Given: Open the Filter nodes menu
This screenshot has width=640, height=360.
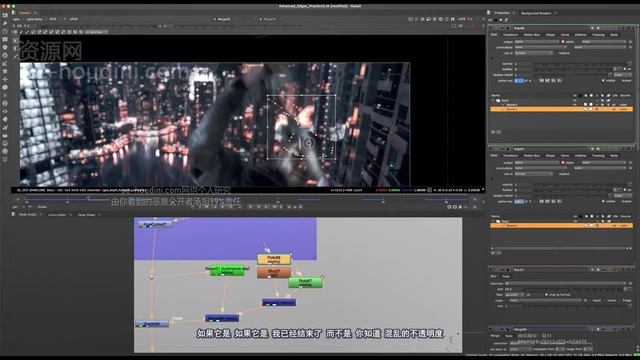Looking at the screenshot, I should 5,56.
